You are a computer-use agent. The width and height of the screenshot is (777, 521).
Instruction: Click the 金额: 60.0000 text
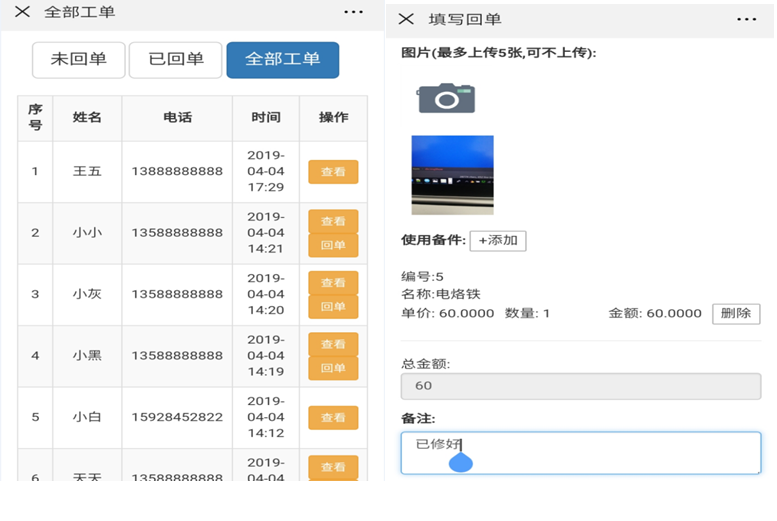coord(655,314)
